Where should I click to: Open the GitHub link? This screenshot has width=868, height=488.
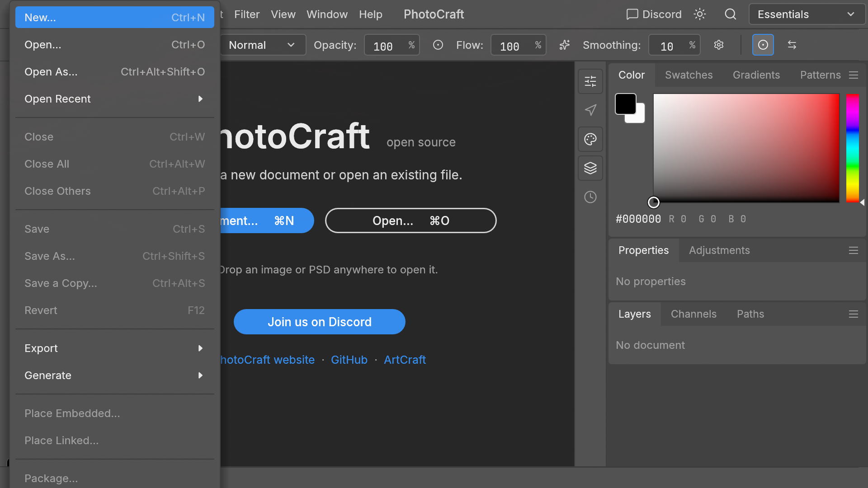(x=349, y=360)
